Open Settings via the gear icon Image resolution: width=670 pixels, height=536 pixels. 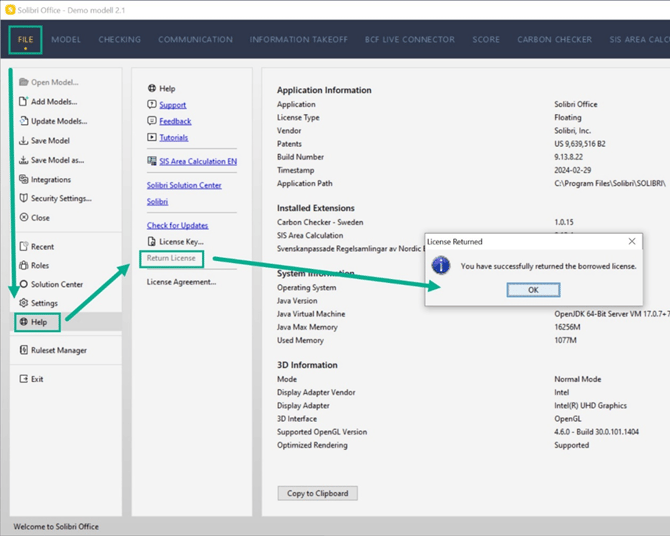pos(23,303)
